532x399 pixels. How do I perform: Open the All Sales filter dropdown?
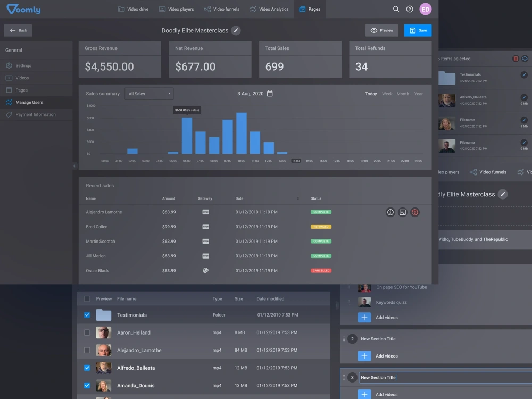(x=148, y=93)
